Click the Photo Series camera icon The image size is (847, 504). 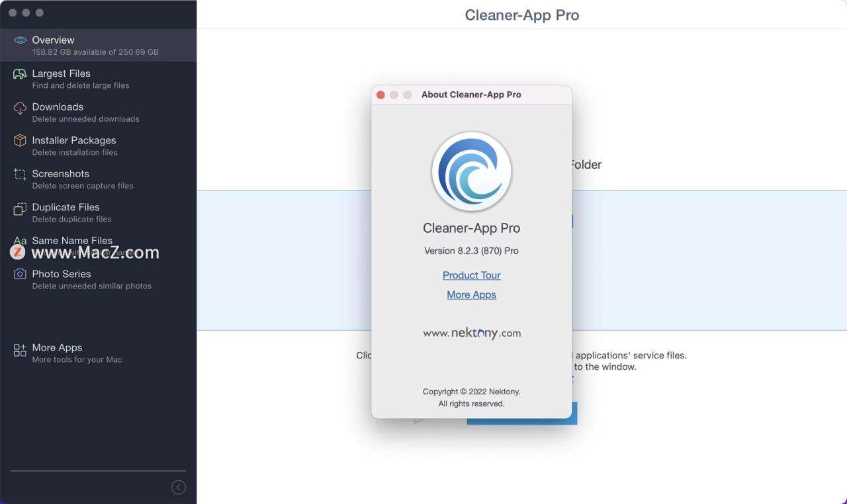(20, 274)
